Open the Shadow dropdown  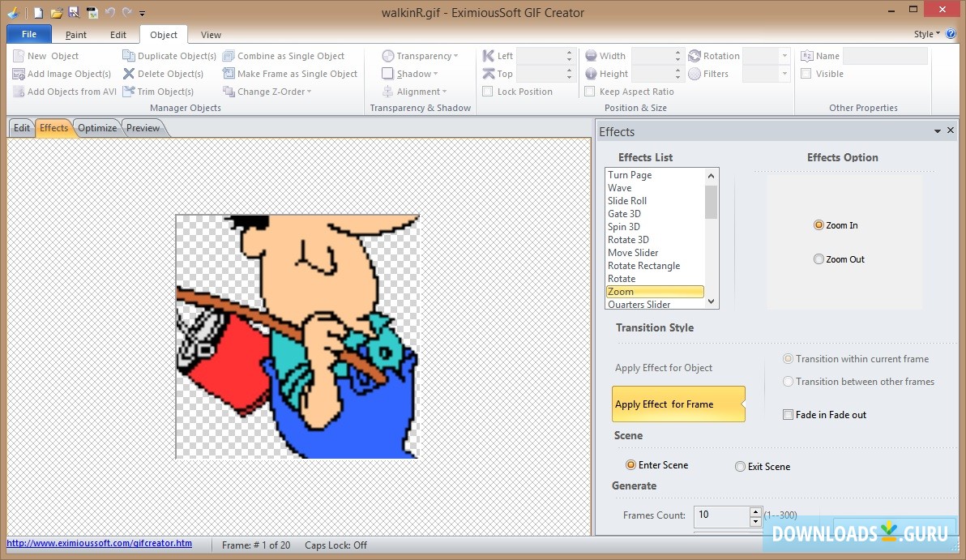coord(410,74)
